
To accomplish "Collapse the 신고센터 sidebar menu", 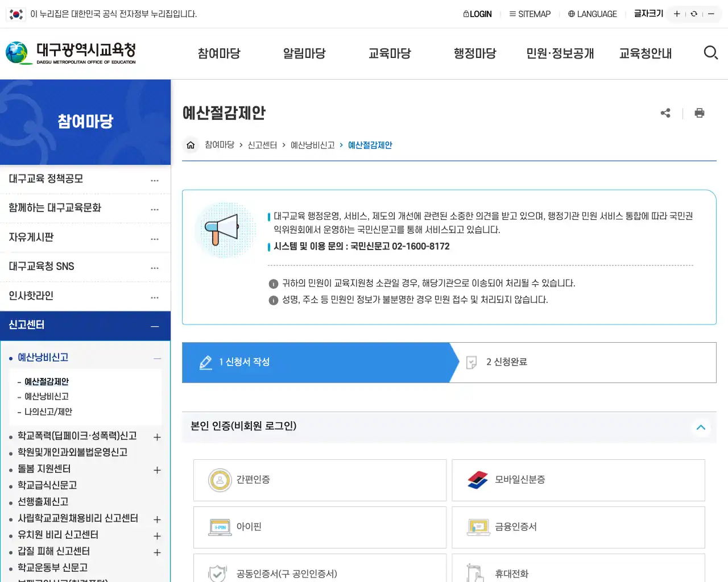I will click(154, 326).
